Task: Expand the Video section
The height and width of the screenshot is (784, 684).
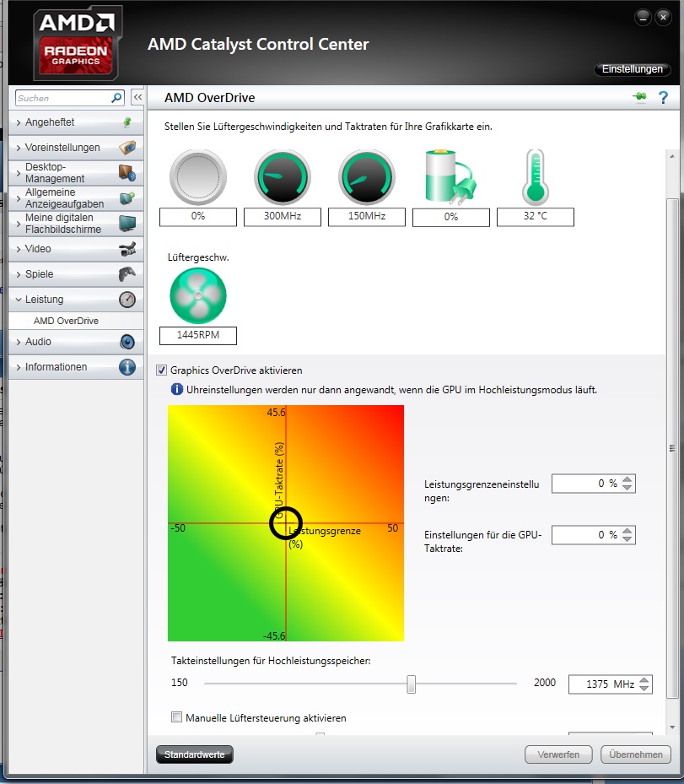Action: [x=19, y=249]
